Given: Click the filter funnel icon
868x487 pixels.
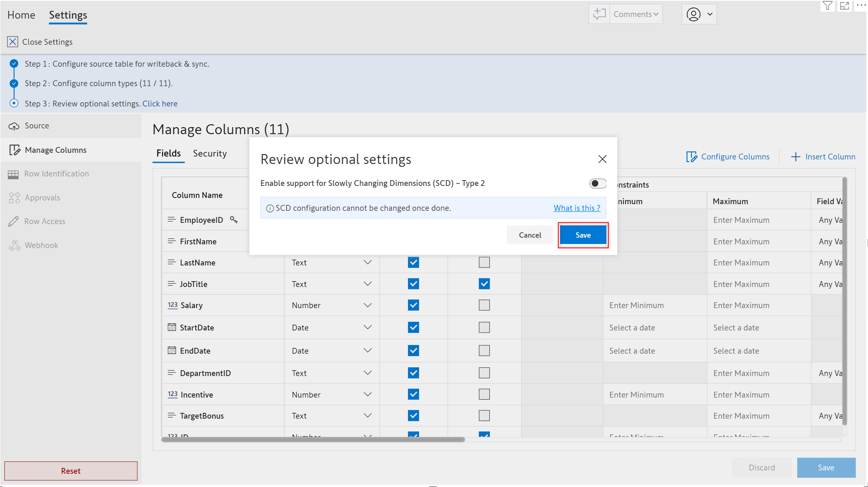Looking at the screenshot, I should [x=827, y=6].
